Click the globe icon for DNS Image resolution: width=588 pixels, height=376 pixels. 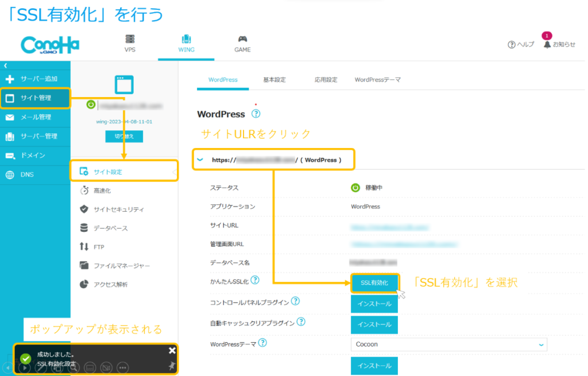tap(10, 175)
